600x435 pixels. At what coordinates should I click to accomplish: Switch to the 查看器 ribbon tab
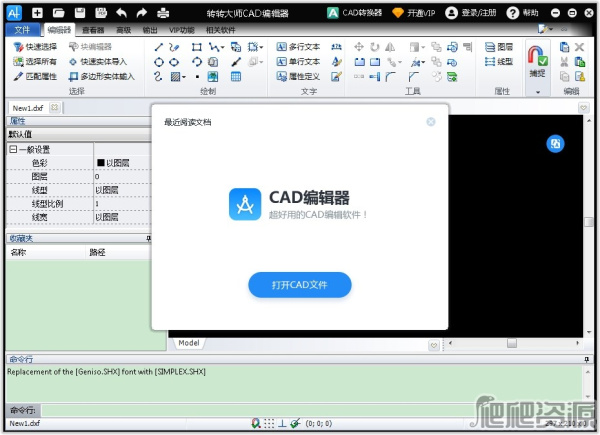tap(93, 30)
